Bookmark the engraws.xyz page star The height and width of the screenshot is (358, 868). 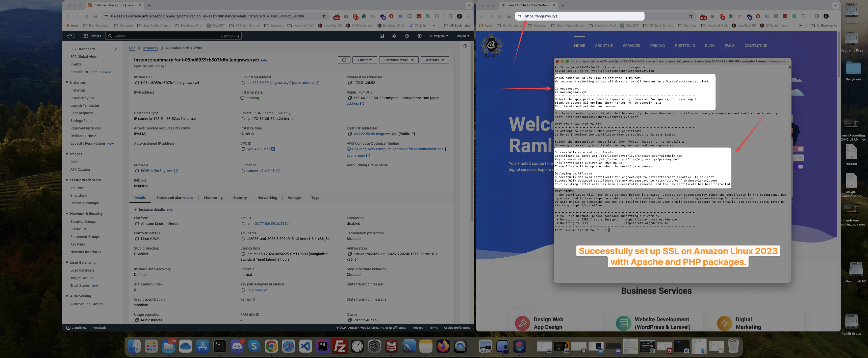tap(691, 16)
